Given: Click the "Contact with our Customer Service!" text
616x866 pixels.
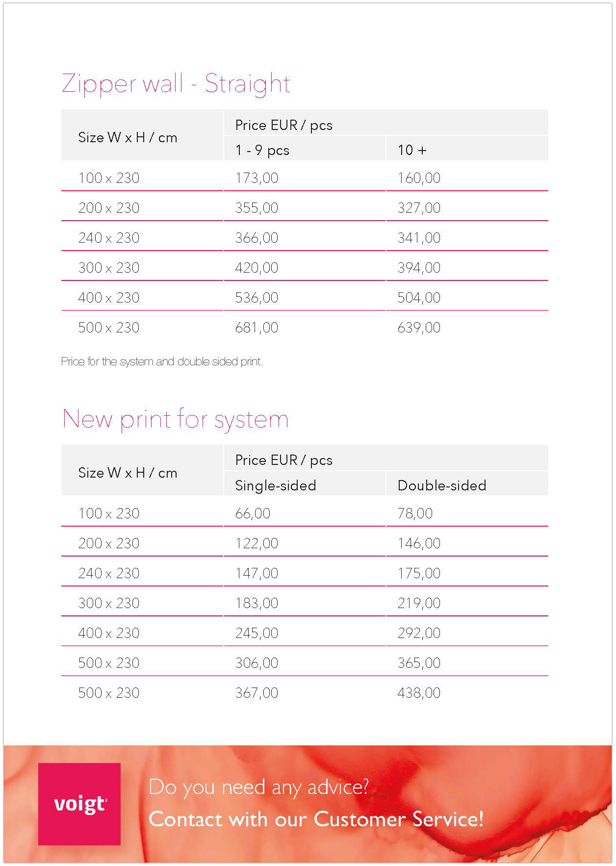Looking at the screenshot, I should [316, 819].
